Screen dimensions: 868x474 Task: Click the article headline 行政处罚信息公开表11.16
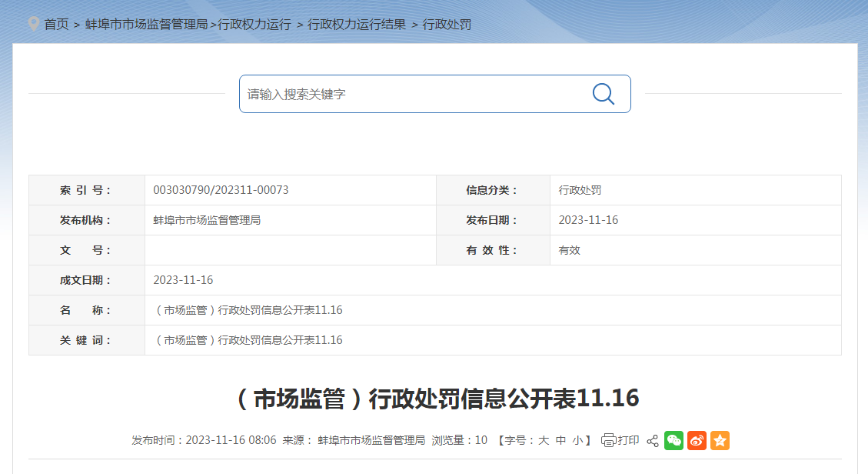[438, 399]
